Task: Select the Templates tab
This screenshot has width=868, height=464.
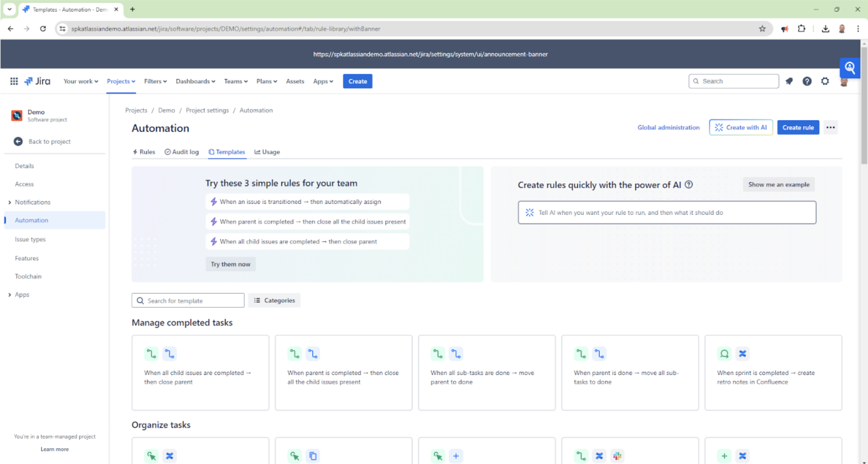Action: point(227,152)
